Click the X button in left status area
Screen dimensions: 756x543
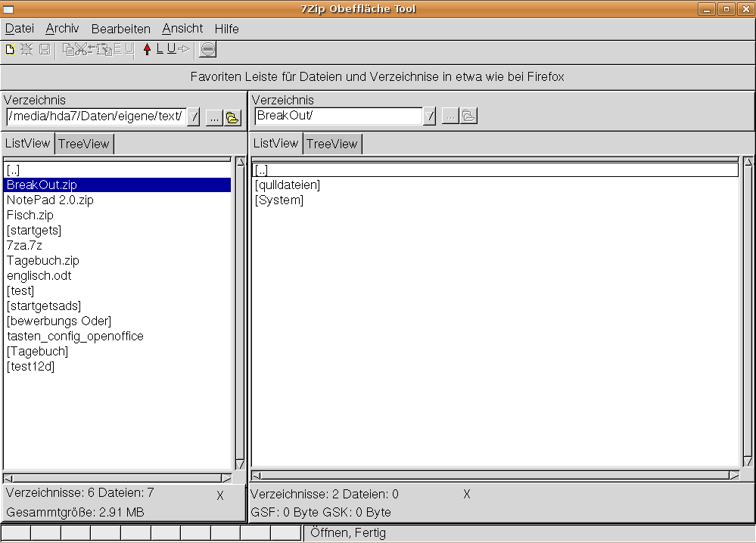pyautogui.click(x=220, y=495)
